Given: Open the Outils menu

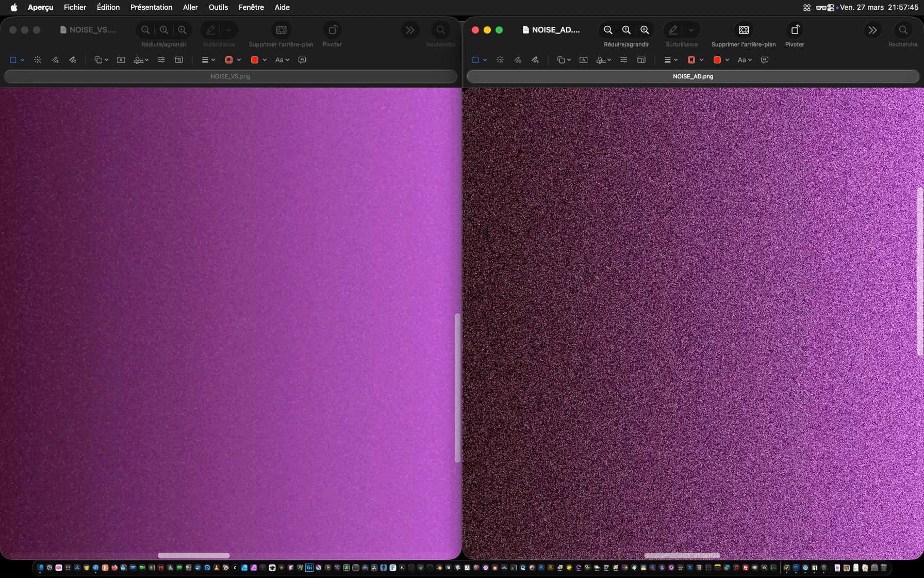Looking at the screenshot, I should pos(218,7).
